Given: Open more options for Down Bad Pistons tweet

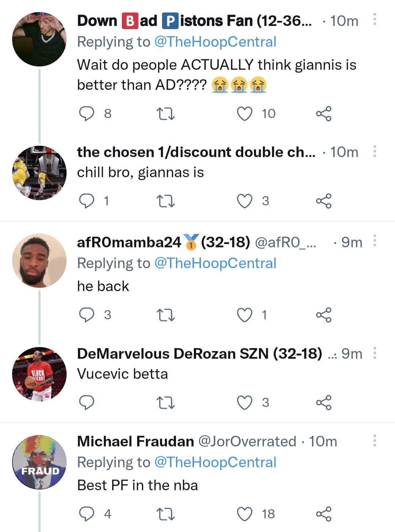Looking at the screenshot, I should coord(375,19).
